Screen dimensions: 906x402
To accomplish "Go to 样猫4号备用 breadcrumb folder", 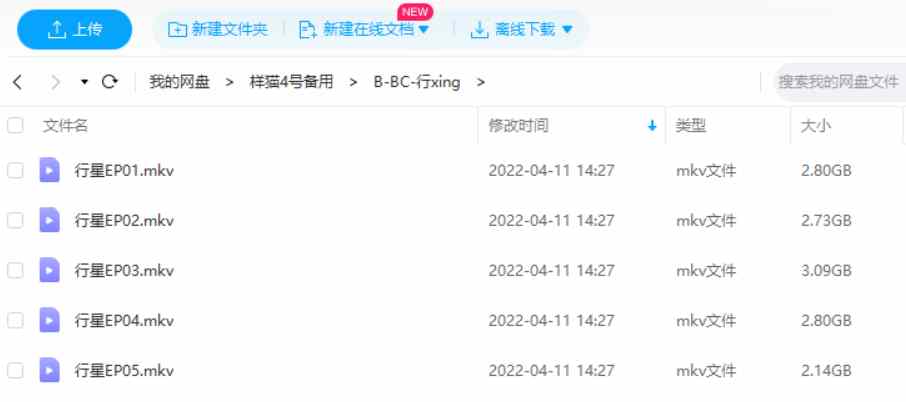I will 291,82.
